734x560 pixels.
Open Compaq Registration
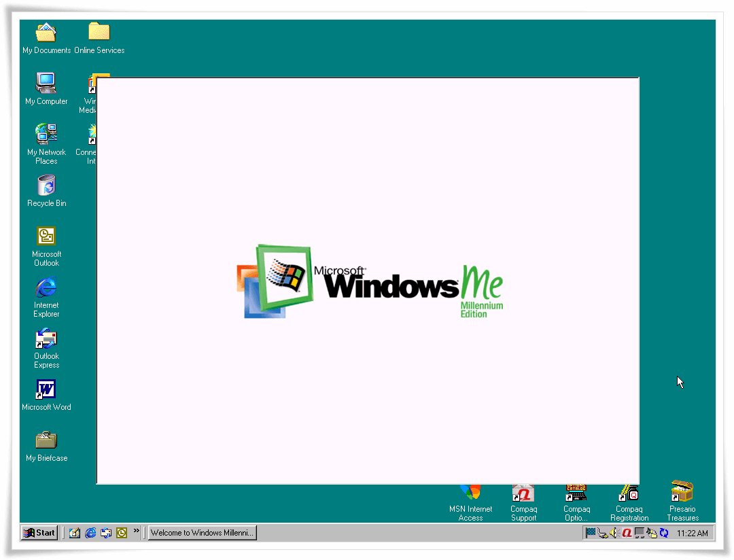629,493
